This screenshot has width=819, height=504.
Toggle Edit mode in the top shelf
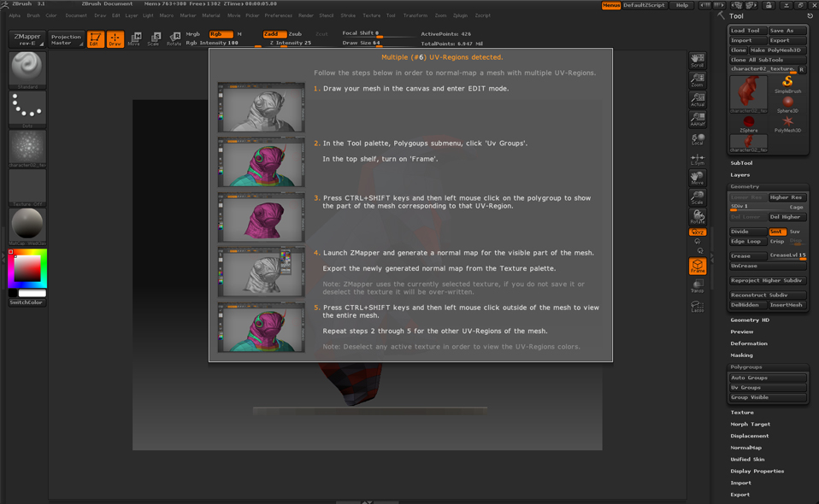(97, 38)
